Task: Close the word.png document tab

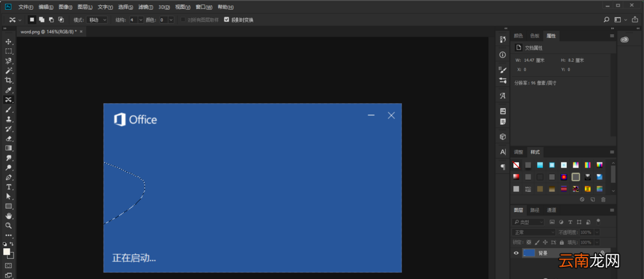Action: pyautogui.click(x=81, y=32)
